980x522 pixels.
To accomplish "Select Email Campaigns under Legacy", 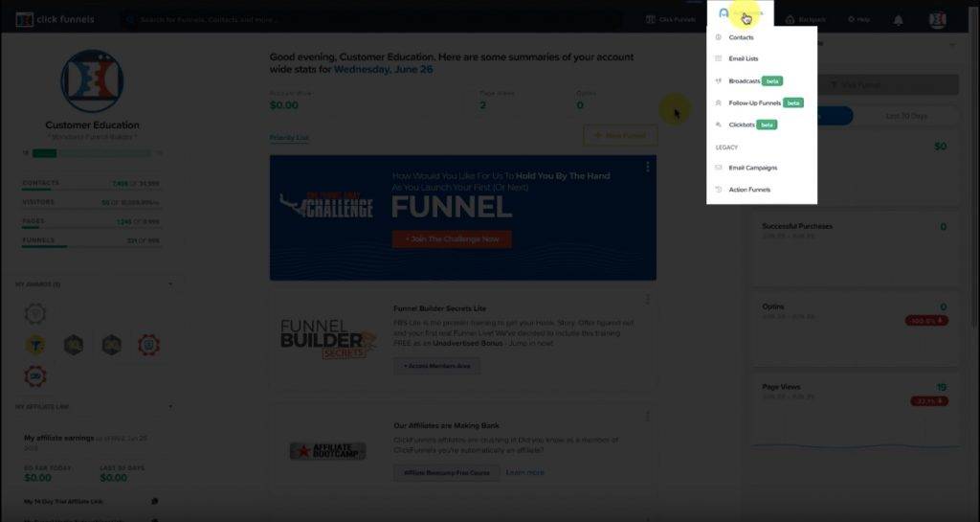I will point(752,168).
